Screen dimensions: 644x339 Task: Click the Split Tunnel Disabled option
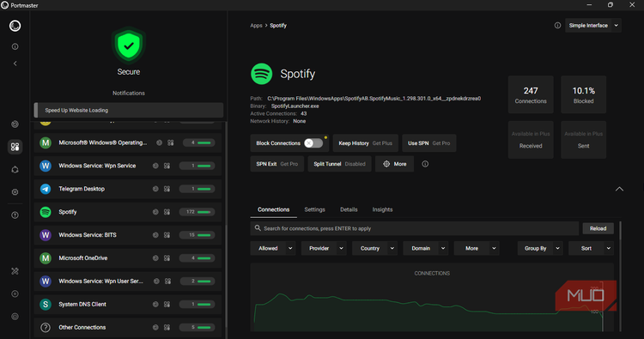(339, 164)
